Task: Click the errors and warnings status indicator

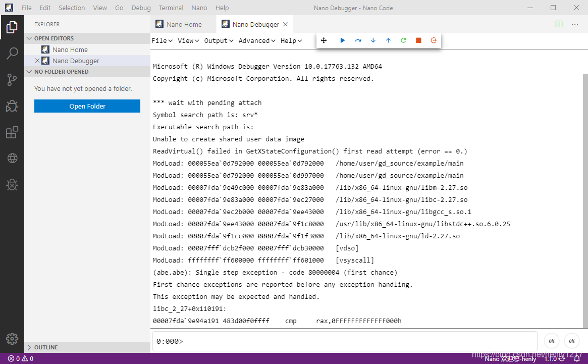Action: coord(21,359)
